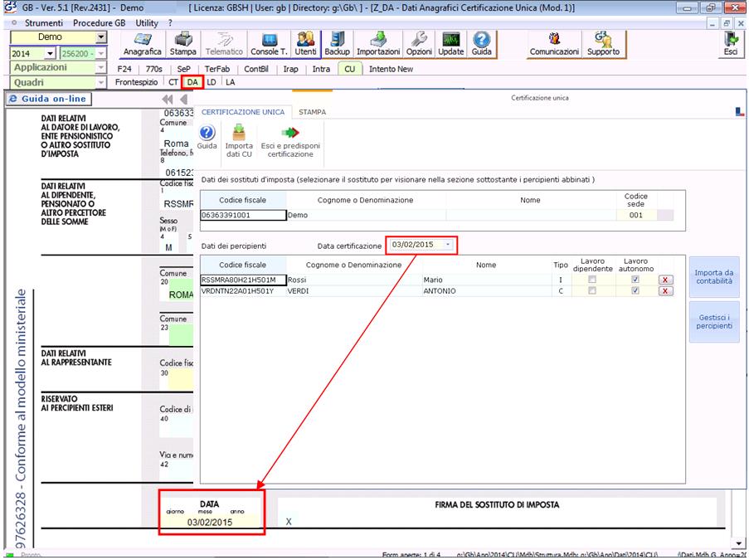The image size is (749, 560).
Task: Open the Importazioni toolbar icon
Action: [378, 45]
